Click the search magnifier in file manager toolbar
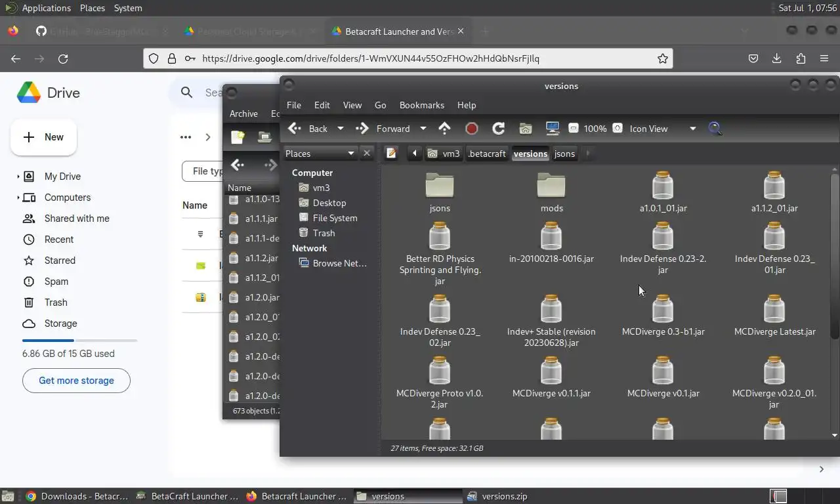The image size is (840, 504). coord(715,129)
